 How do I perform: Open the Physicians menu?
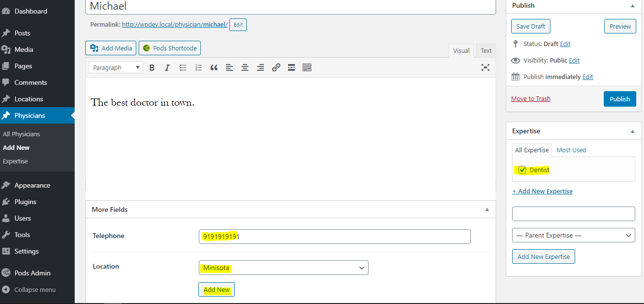tap(37, 115)
